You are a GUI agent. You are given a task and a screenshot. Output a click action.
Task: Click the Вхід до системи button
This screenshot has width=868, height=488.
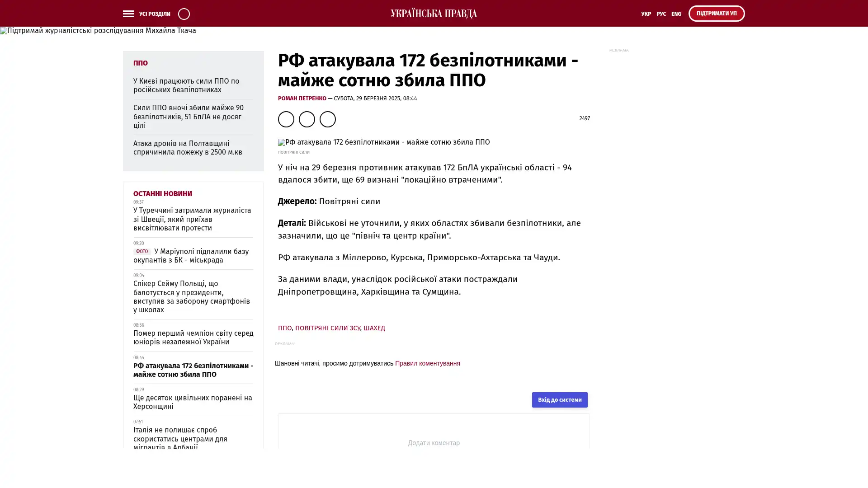559,400
